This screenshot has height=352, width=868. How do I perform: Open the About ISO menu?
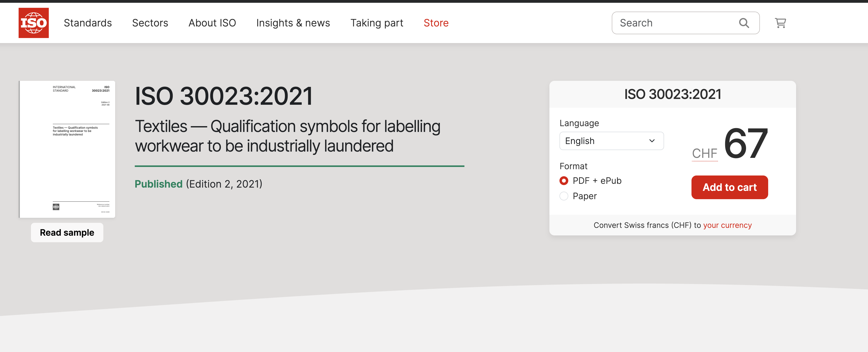[x=212, y=23]
